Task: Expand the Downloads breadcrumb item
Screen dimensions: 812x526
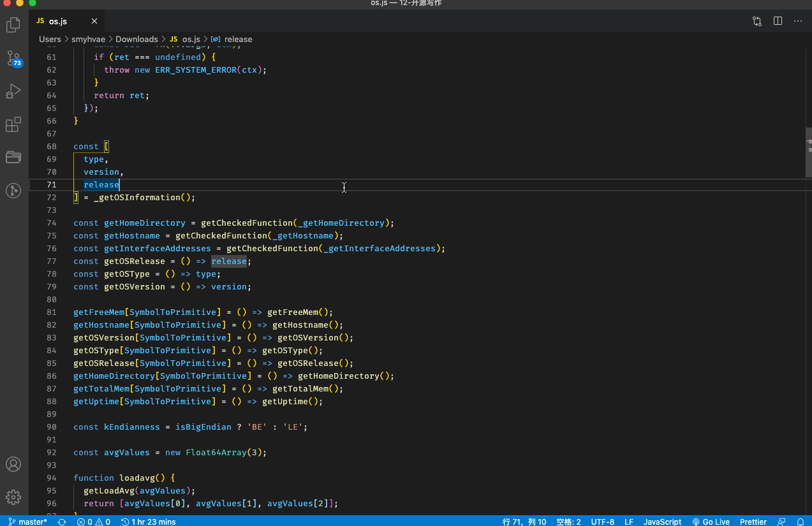Action: click(137, 39)
